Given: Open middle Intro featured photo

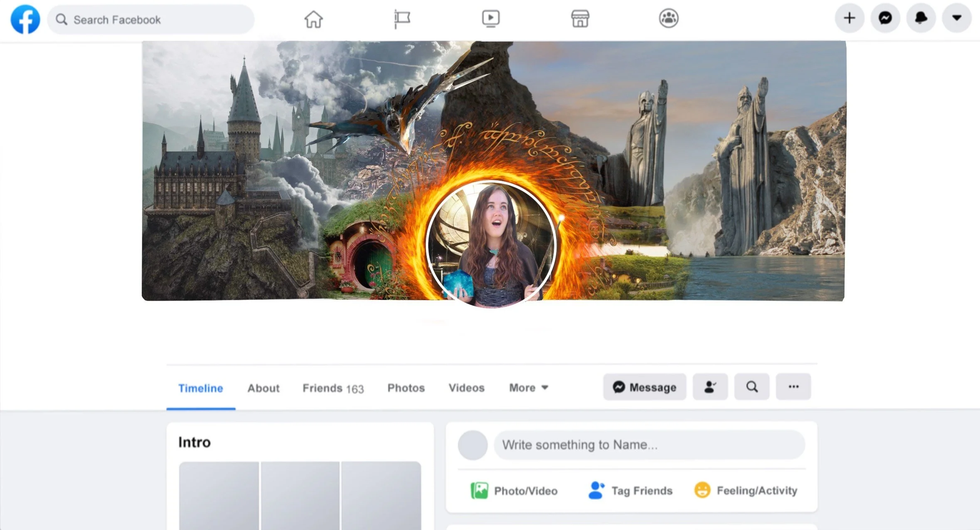Looking at the screenshot, I should pos(300,495).
